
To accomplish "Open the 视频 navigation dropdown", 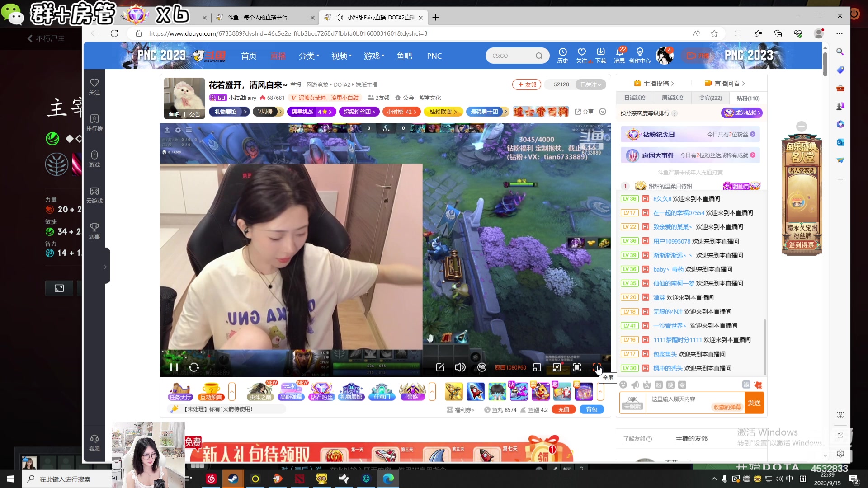I will [341, 56].
